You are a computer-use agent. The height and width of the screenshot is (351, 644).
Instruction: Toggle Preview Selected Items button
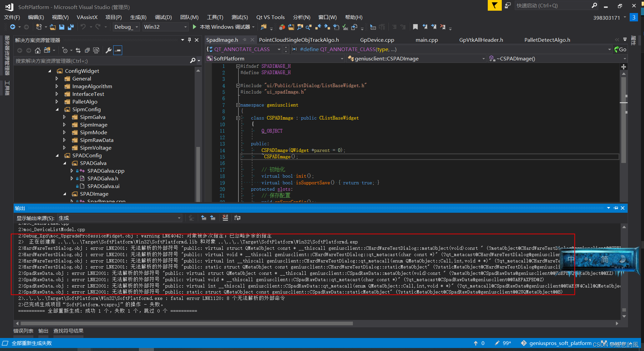coord(118,50)
